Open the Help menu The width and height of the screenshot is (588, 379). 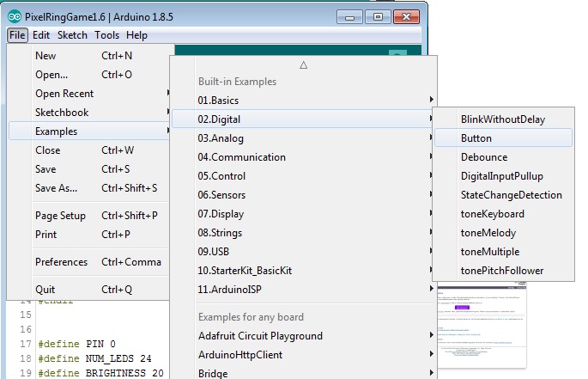point(136,35)
